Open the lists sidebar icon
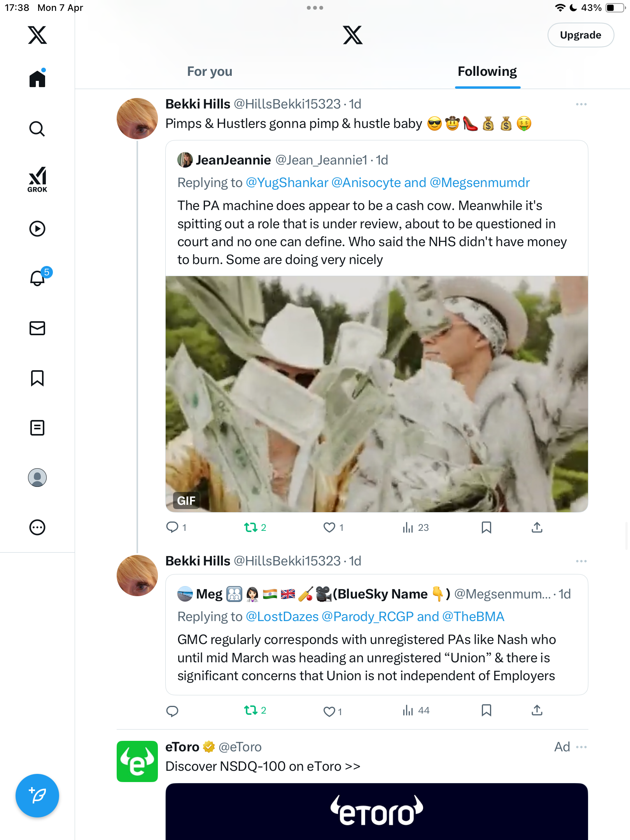Viewport: 630px width, 840px height. pyautogui.click(x=37, y=428)
